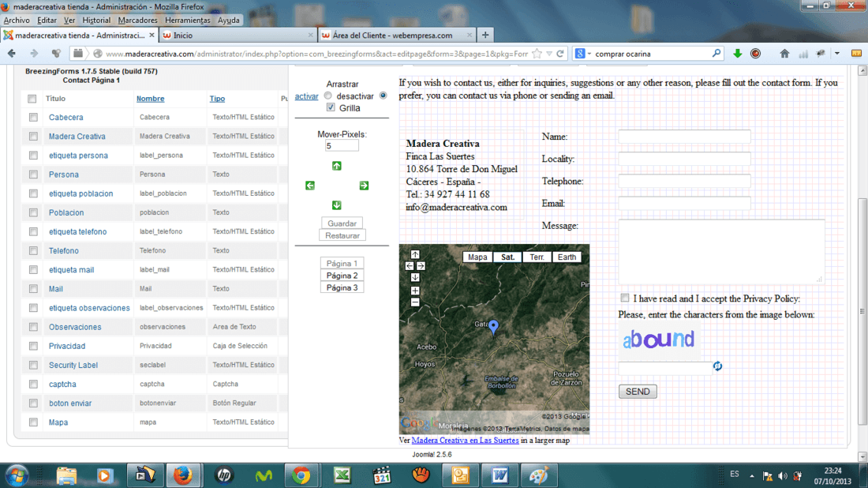Viewport: 868px width, 488px height.
Task: Select the desactivar drag radio button
Action: [x=383, y=96]
